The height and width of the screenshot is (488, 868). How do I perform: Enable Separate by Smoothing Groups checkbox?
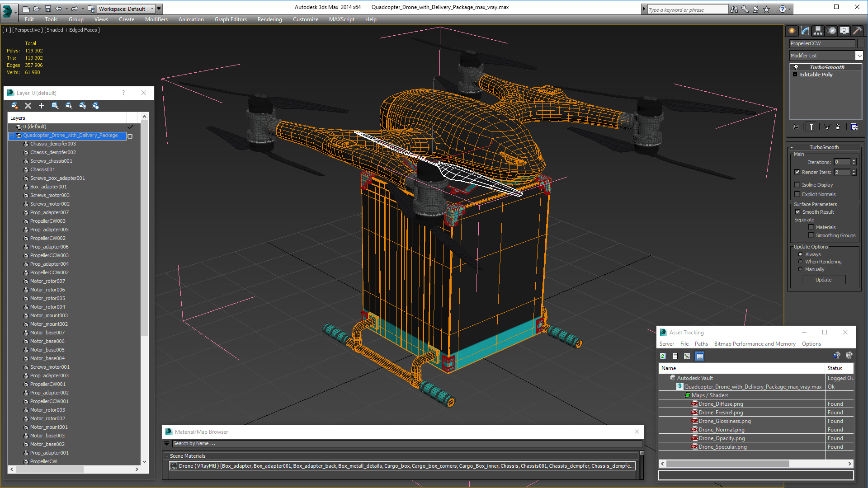(x=811, y=235)
